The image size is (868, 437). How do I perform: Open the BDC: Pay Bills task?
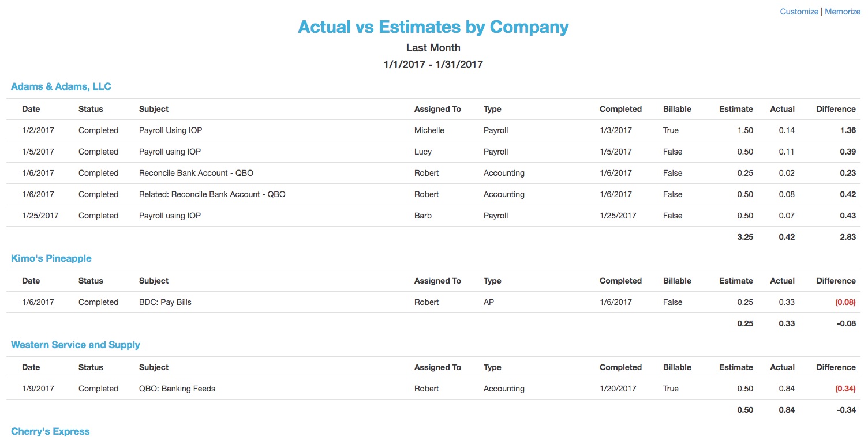(x=433, y=302)
